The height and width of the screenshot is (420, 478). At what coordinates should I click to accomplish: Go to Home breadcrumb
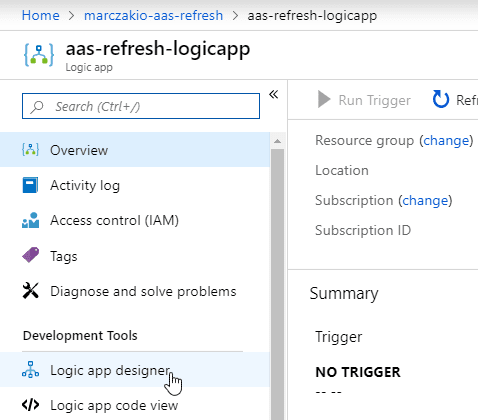pyautogui.click(x=41, y=15)
